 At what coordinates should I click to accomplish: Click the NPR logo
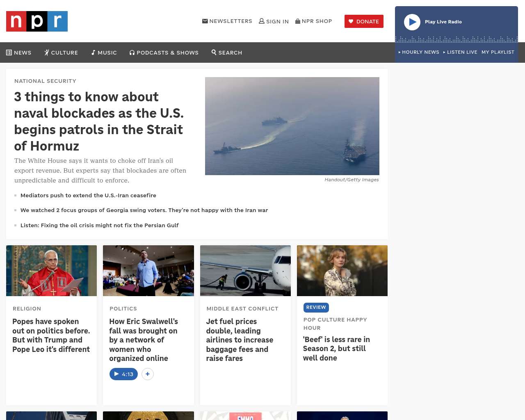point(37,21)
